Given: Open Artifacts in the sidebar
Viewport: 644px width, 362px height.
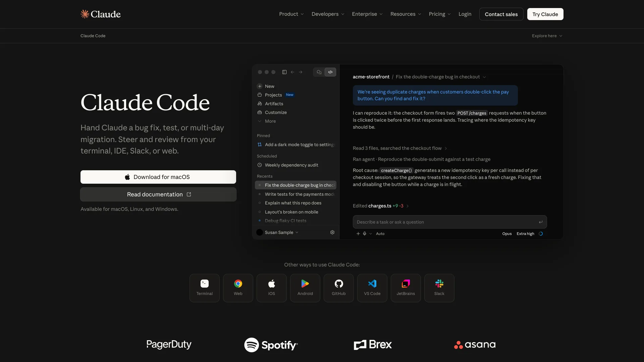Looking at the screenshot, I should click(x=270, y=104).
